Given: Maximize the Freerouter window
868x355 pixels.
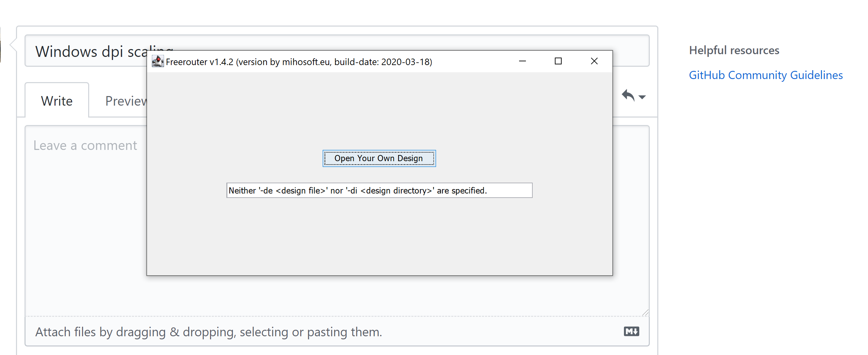Looking at the screenshot, I should click(x=558, y=61).
